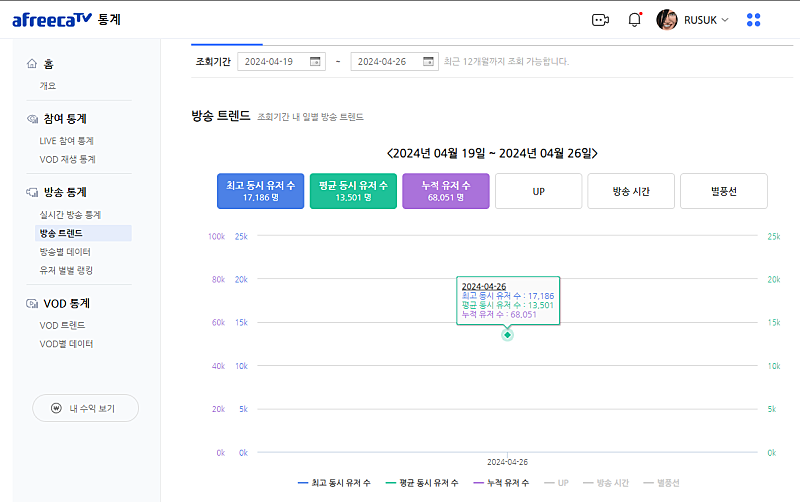Image resolution: width=800 pixels, height=502 pixels.
Task: Toggle the 평균 동시 유저 수 metric button
Action: 353,191
